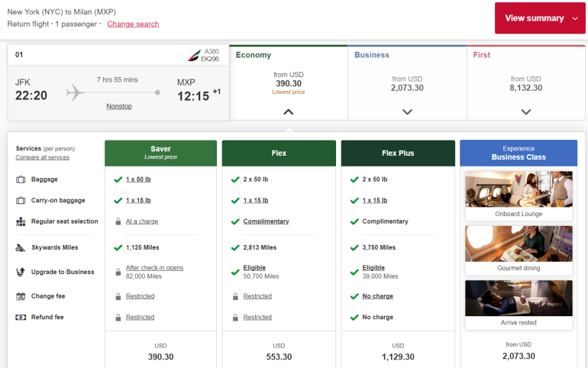This screenshot has width=588, height=368.
Task: Click the Upgrade to Business icon
Action: click(20, 273)
